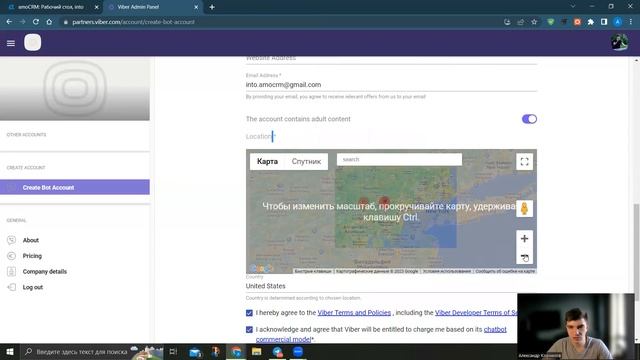640x360 pixels.
Task: Click the map search field
Action: click(399, 160)
